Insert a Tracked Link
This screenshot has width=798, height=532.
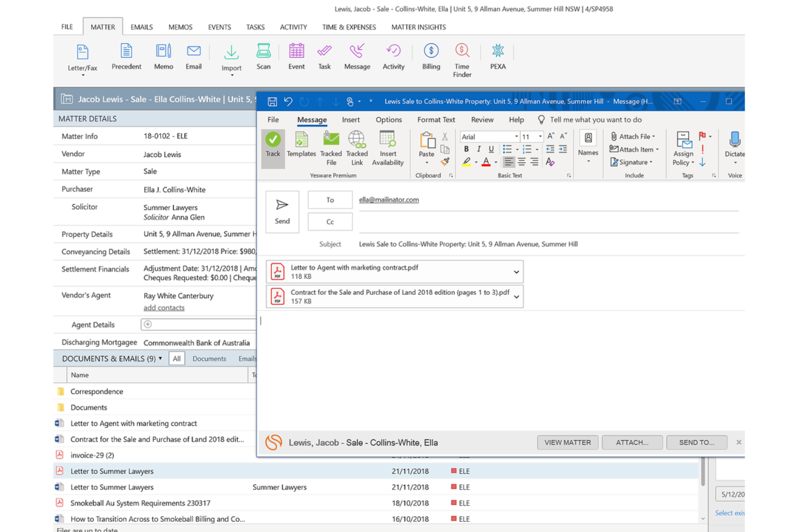tap(357, 148)
